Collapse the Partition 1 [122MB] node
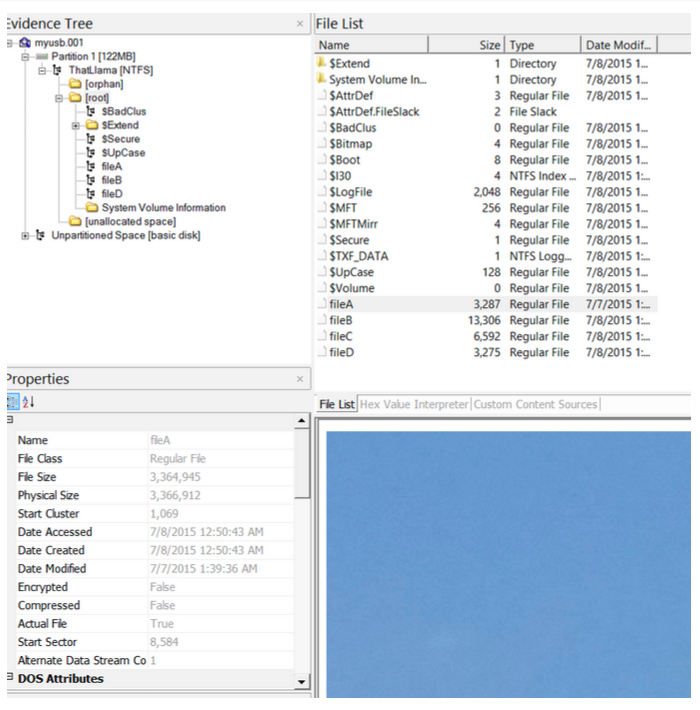Screen dimensions: 700x710 tap(25, 57)
